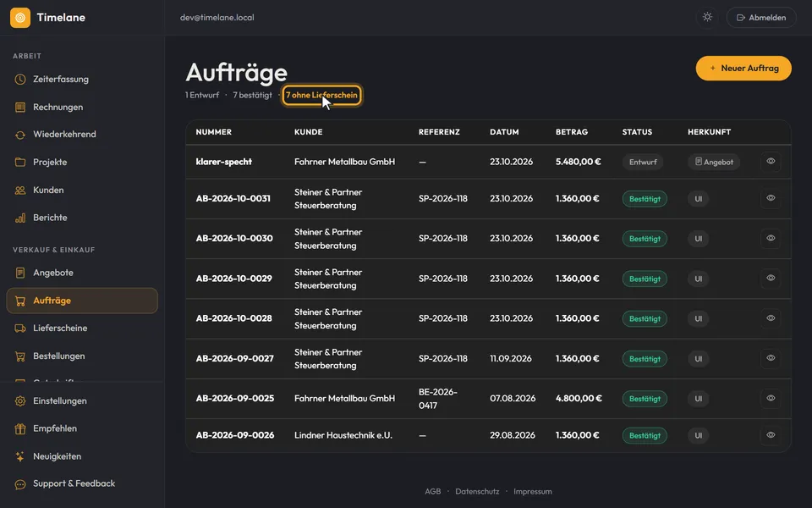Open Zeiterfassung in the sidebar
This screenshot has height=508, width=812.
click(82, 80)
